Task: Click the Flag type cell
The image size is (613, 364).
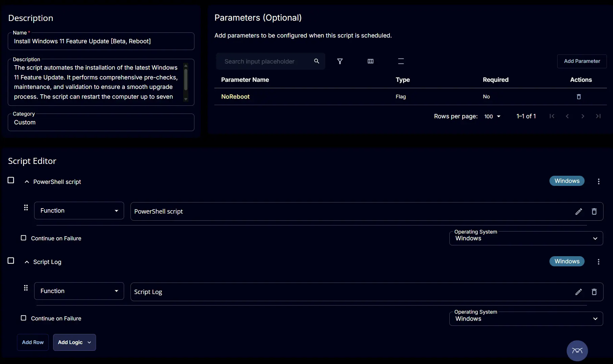Action: click(401, 97)
